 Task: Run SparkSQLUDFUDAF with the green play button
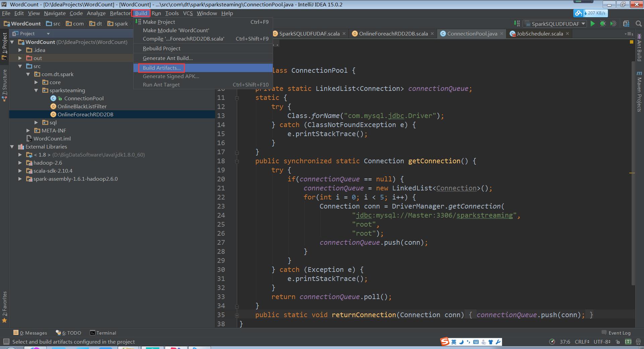[x=593, y=23]
